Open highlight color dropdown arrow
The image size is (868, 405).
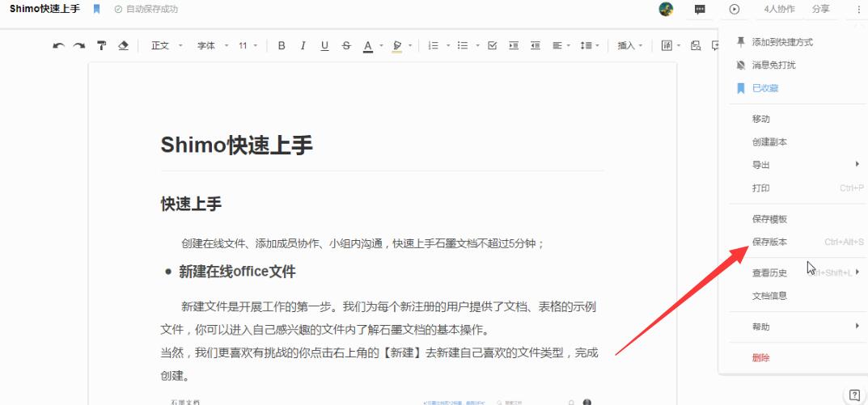tap(410, 46)
